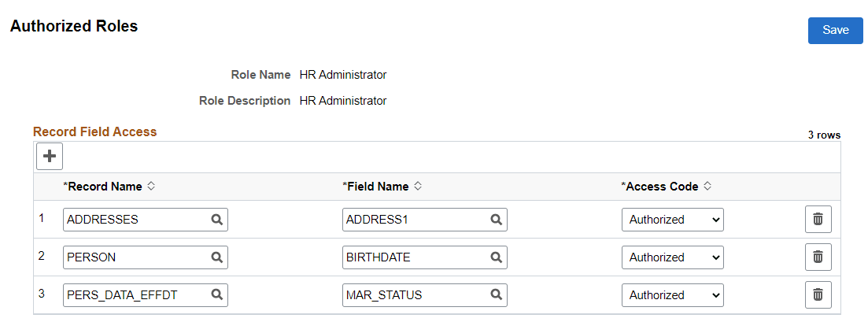
Task: Open lookup for PERS_DATA_EFFDT record name
Action: pos(216,295)
